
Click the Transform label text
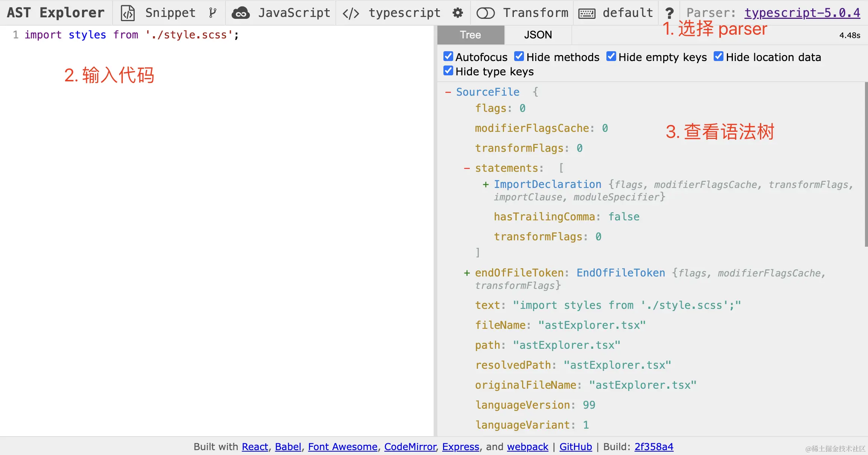[536, 13]
